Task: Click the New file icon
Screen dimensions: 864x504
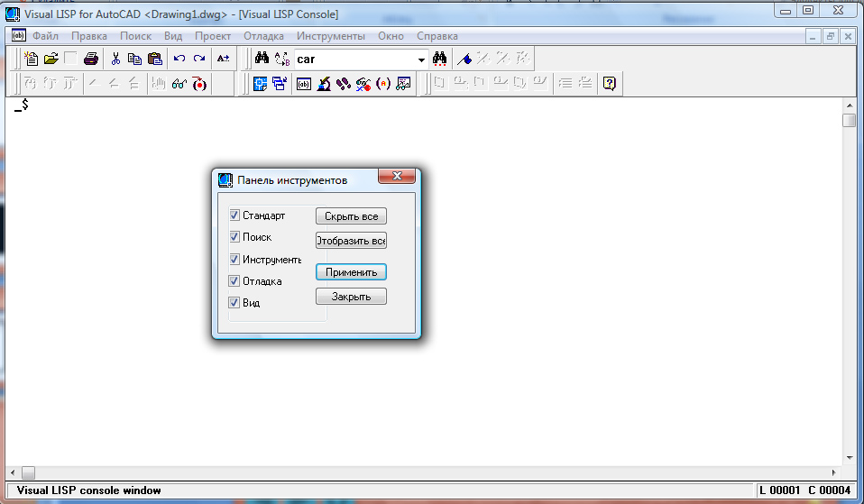Action: 32,59
